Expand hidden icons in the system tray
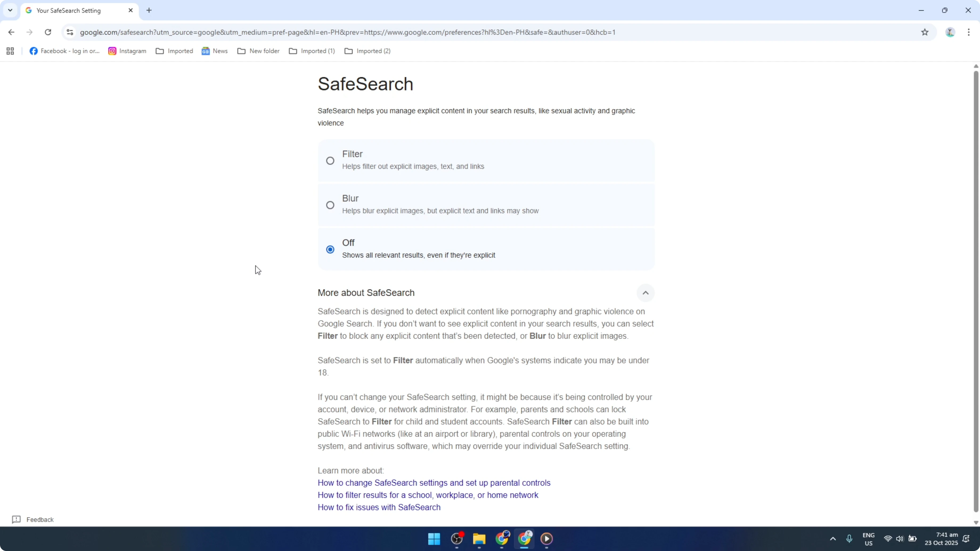Viewport: 980px width, 551px height. (833, 539)
